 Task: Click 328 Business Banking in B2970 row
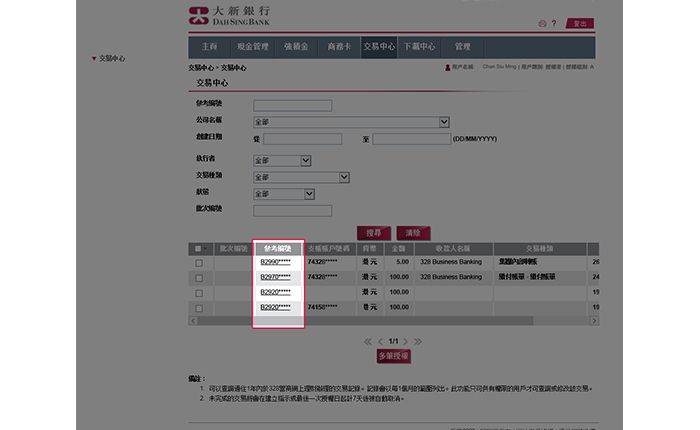tap(451, 277)
